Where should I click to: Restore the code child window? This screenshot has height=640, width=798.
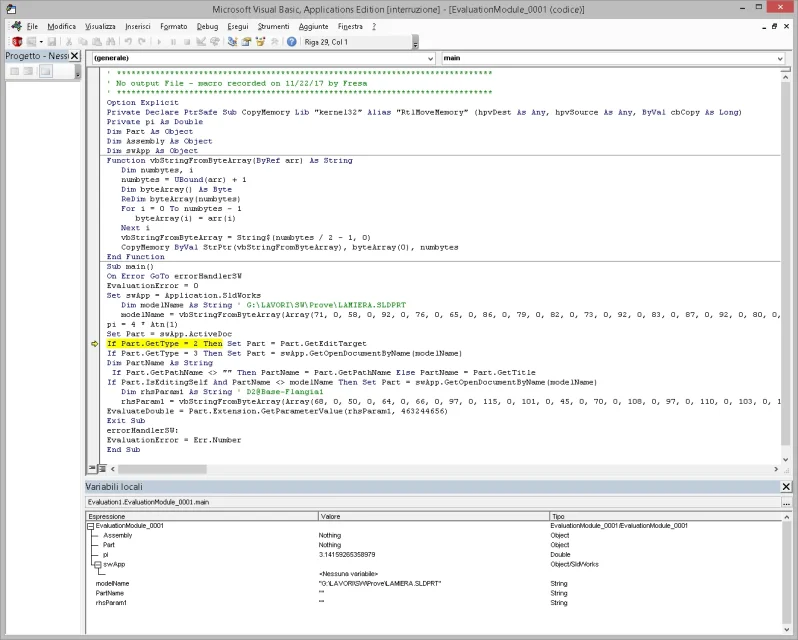click(775, 26)
